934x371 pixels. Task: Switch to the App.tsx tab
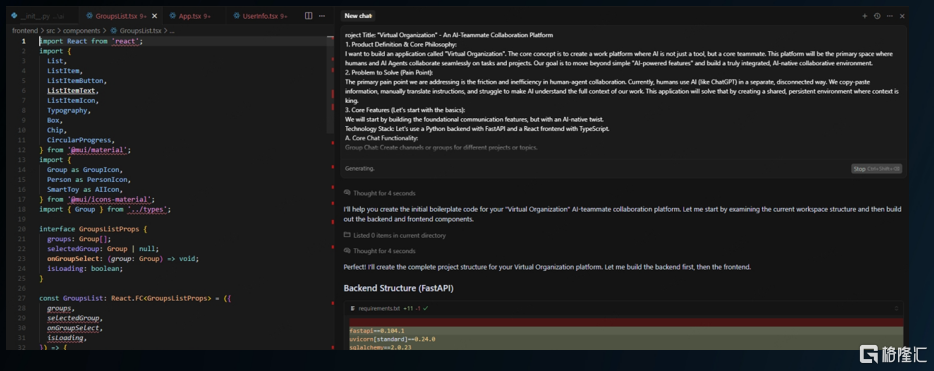point(190,16)
